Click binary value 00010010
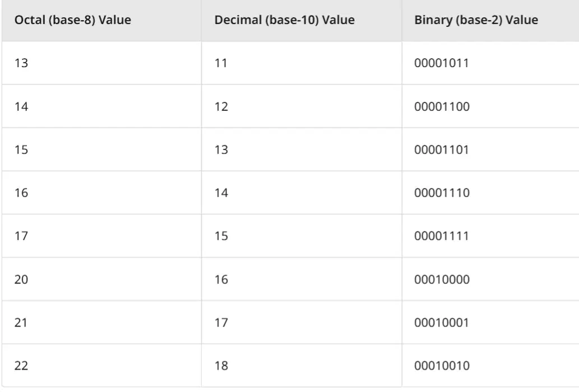The image size is (579, 392). (442, 366)
